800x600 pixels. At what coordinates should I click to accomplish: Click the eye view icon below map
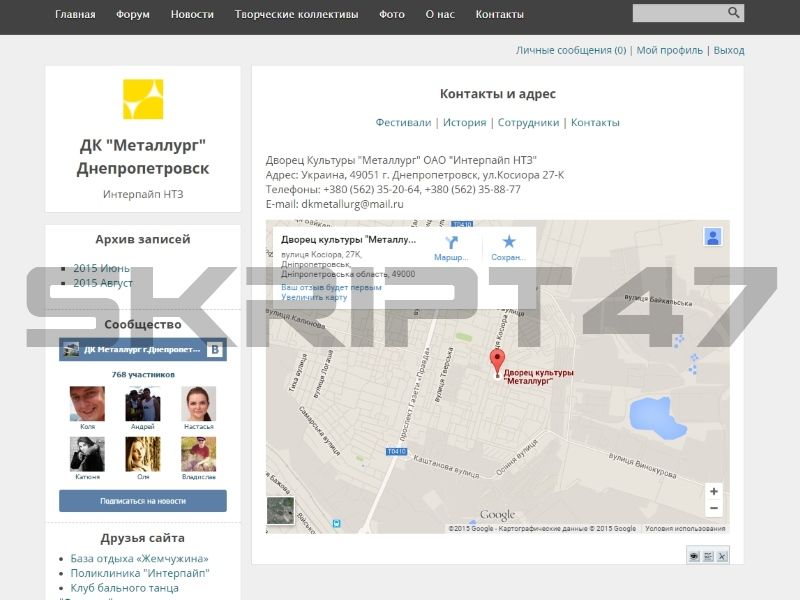coord(694,556)
